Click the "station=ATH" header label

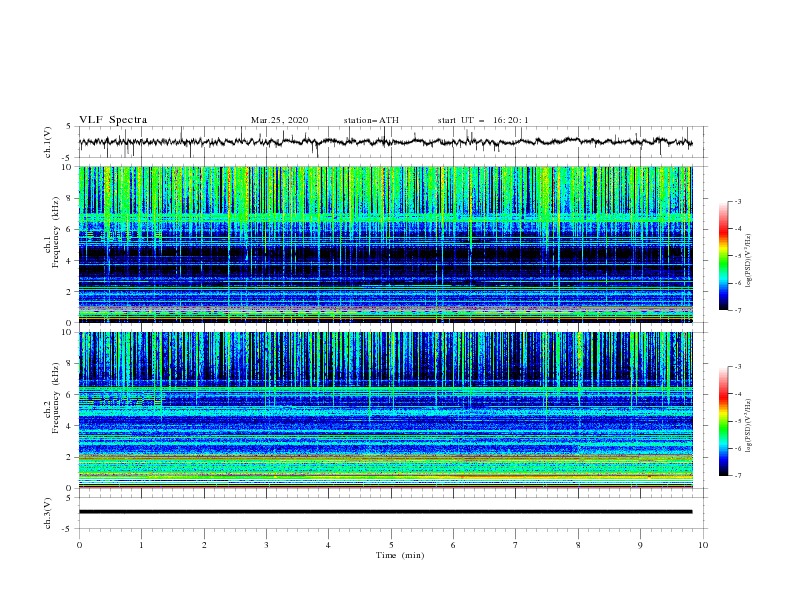tap(371, 120)
